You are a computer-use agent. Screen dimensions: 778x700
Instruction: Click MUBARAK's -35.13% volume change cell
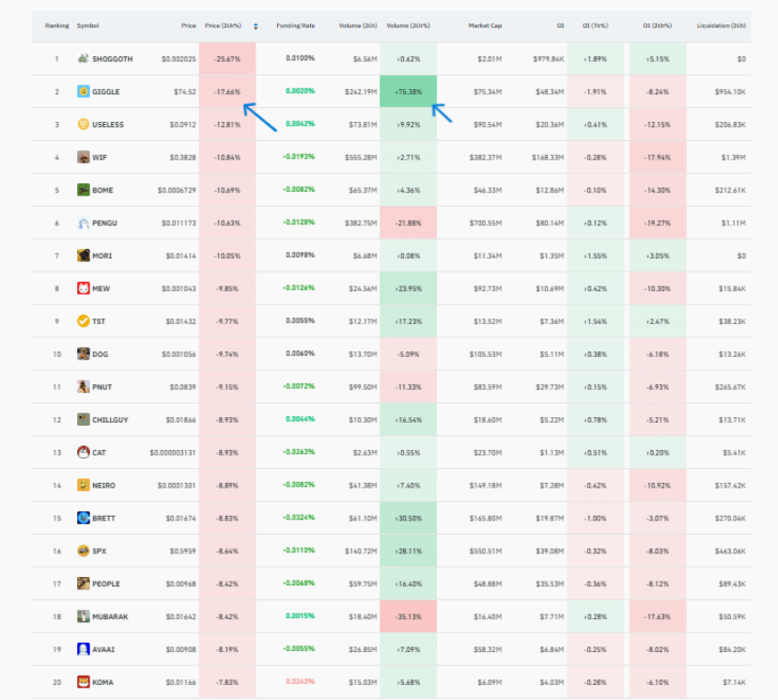click(408, 616)
